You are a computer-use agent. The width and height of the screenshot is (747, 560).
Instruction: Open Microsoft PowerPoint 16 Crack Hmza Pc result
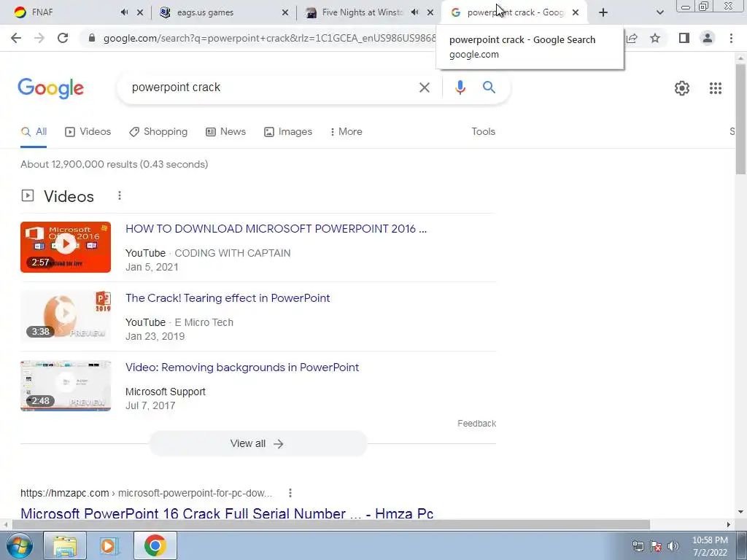pos(227,514)
